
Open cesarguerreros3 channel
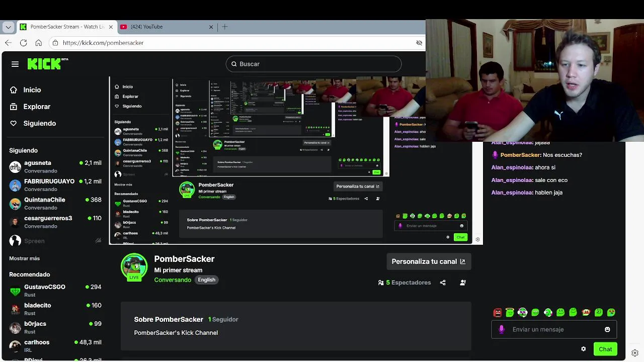pos(55,222)
